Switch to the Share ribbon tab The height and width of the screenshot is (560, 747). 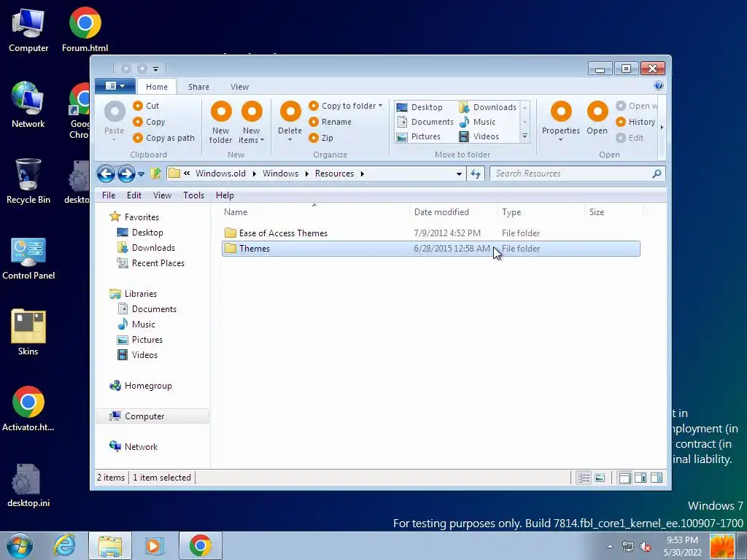[x=198, y=87]
